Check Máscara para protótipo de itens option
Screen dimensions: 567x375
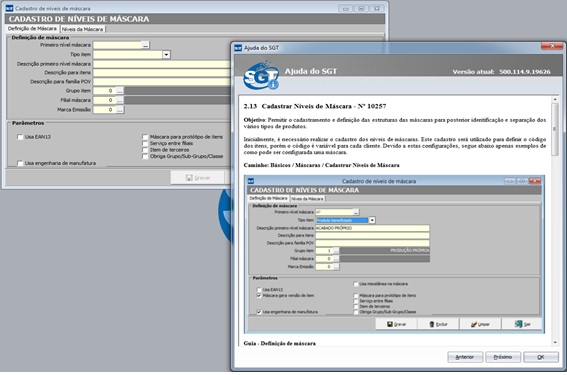click(145, 137)
